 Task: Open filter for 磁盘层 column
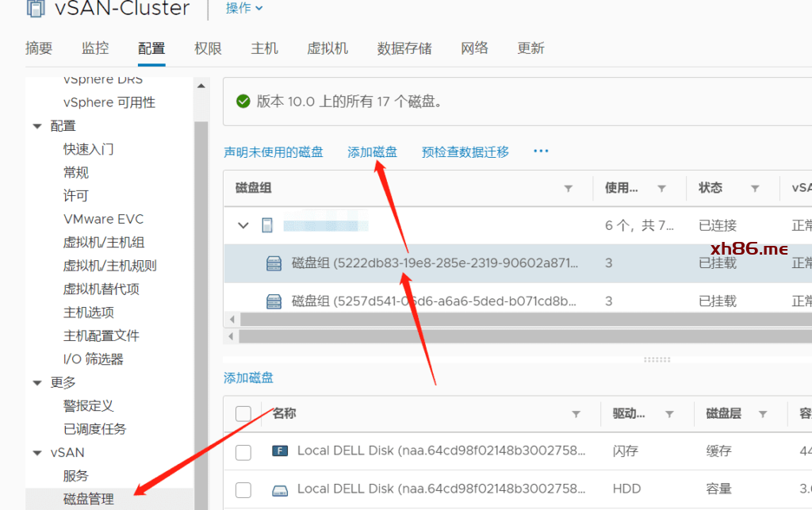[763, 414]
